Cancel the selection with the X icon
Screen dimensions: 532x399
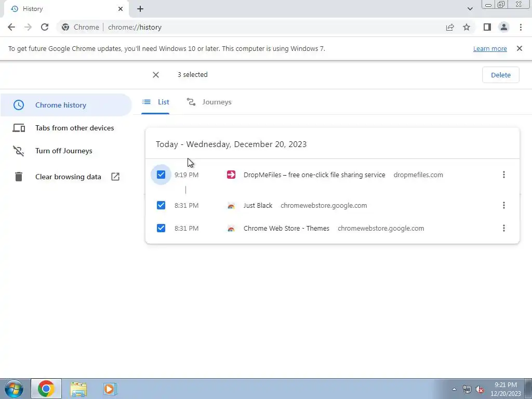click(x=156, y=75)
